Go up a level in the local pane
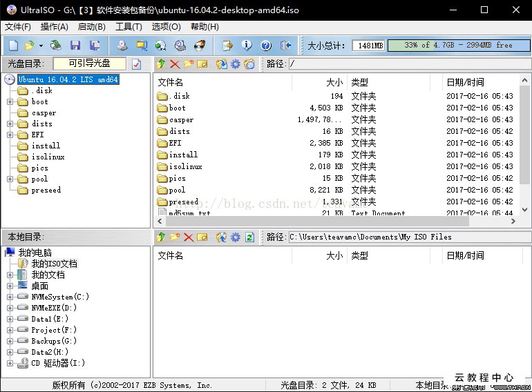Image resolution: width=532 pixels, height=392 pixels. (x=161, y=237)
